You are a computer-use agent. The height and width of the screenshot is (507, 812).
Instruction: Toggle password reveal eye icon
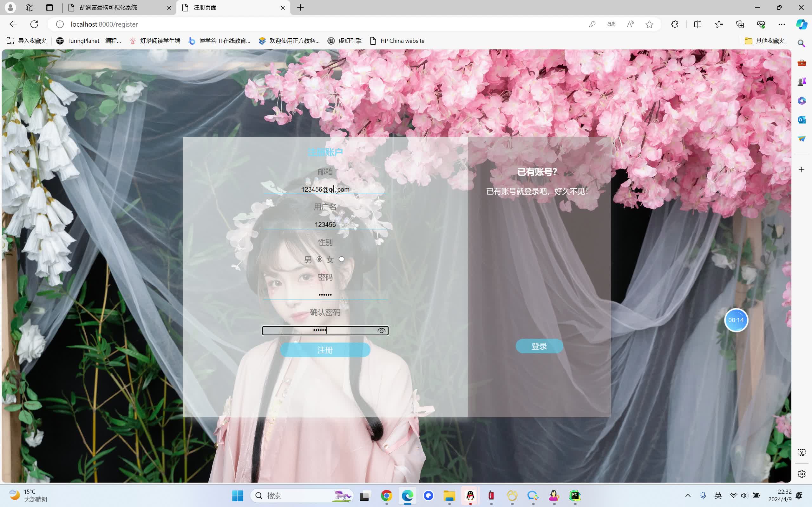click(x=381, y=331)
